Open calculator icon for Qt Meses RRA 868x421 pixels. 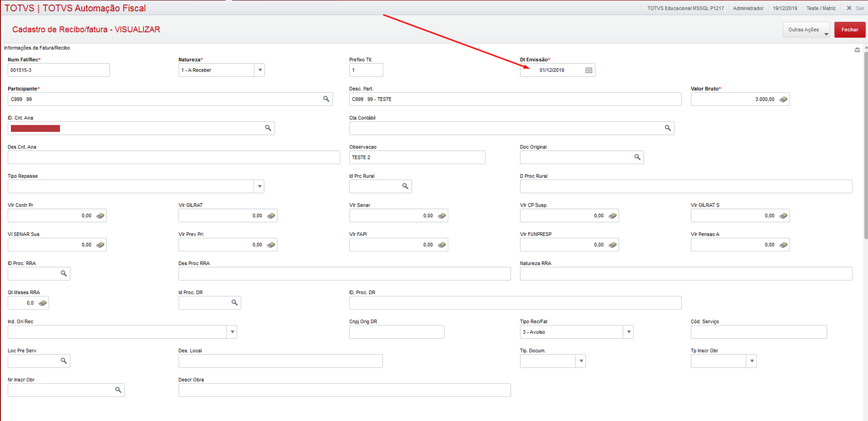43,303
